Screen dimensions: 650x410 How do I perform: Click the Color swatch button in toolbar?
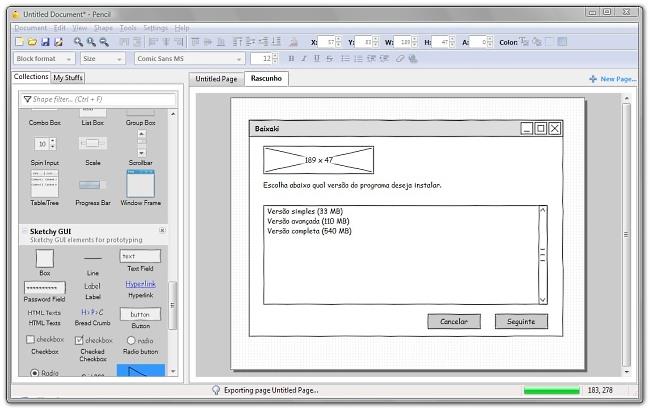coord(525,42)
